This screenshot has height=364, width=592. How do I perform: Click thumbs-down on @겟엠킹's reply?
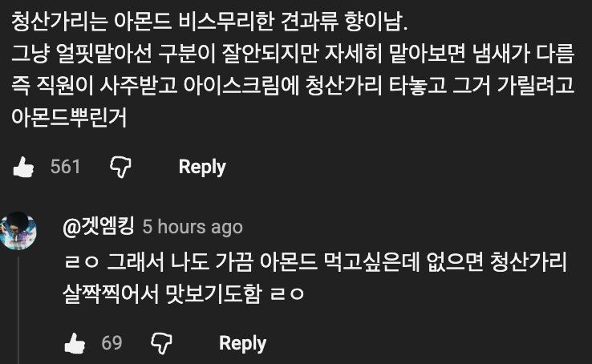coord(161,344)
